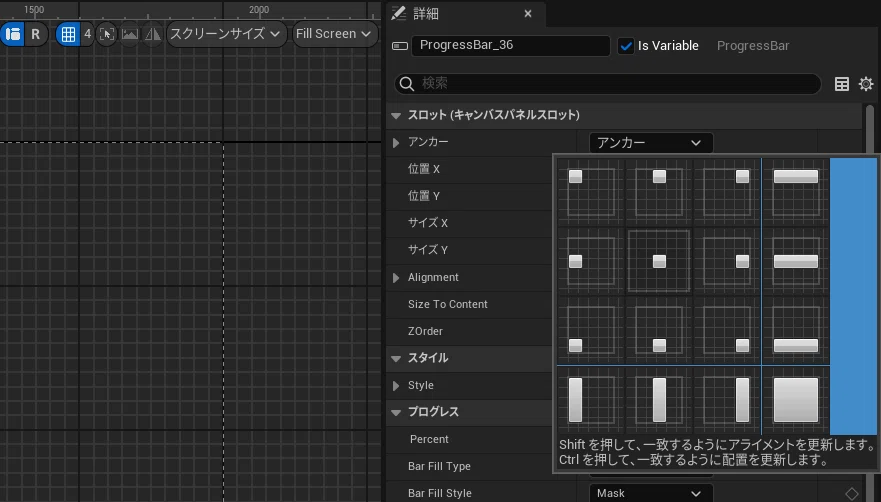Switch to the 詳細 tab
This screenshot has width=881, height=502.
(x=425, y=13)
